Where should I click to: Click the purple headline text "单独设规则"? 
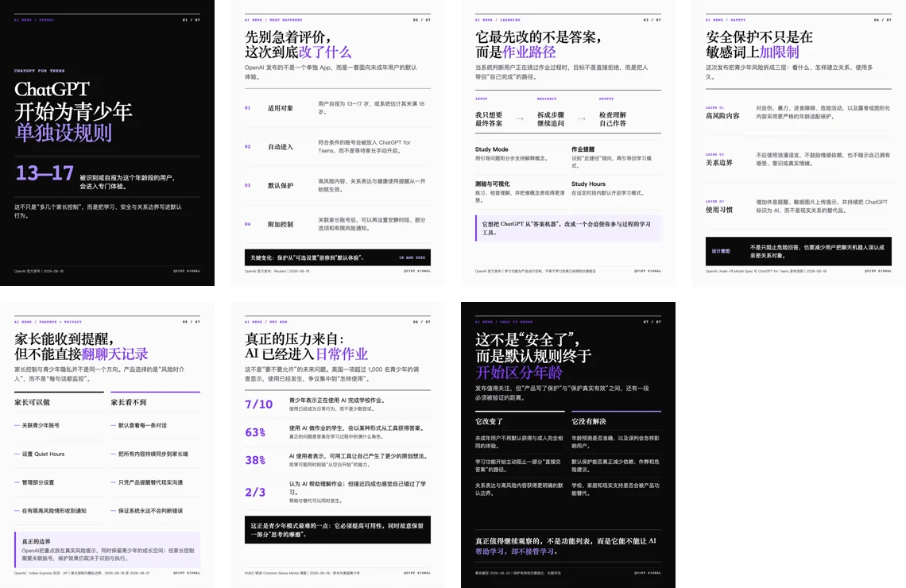(x=63, y=133)
